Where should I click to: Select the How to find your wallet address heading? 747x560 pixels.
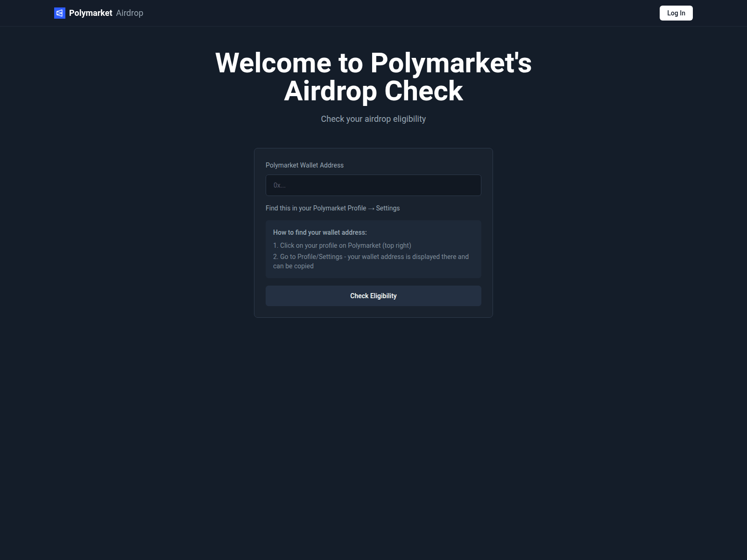[x=320, y=232]
